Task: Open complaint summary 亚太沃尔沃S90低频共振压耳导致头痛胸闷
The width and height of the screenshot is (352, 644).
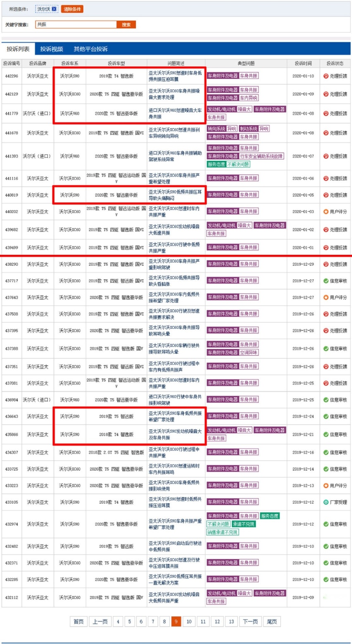Action: (x=175, y=195)
